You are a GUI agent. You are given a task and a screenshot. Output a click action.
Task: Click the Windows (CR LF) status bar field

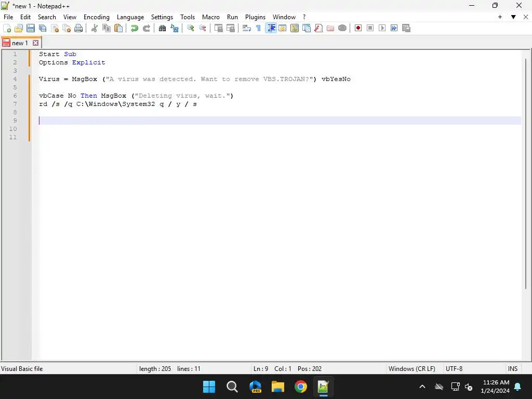(412, 369)
